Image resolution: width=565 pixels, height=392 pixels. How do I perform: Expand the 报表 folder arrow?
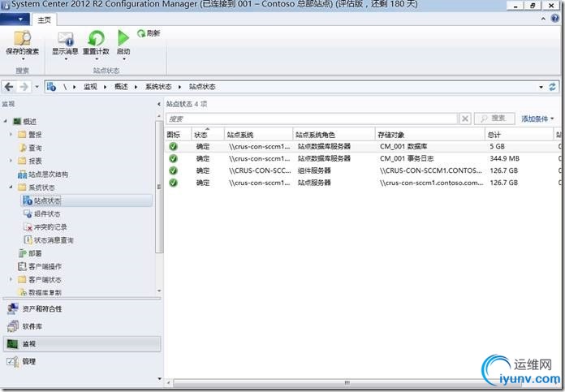(x=11, y=161)
